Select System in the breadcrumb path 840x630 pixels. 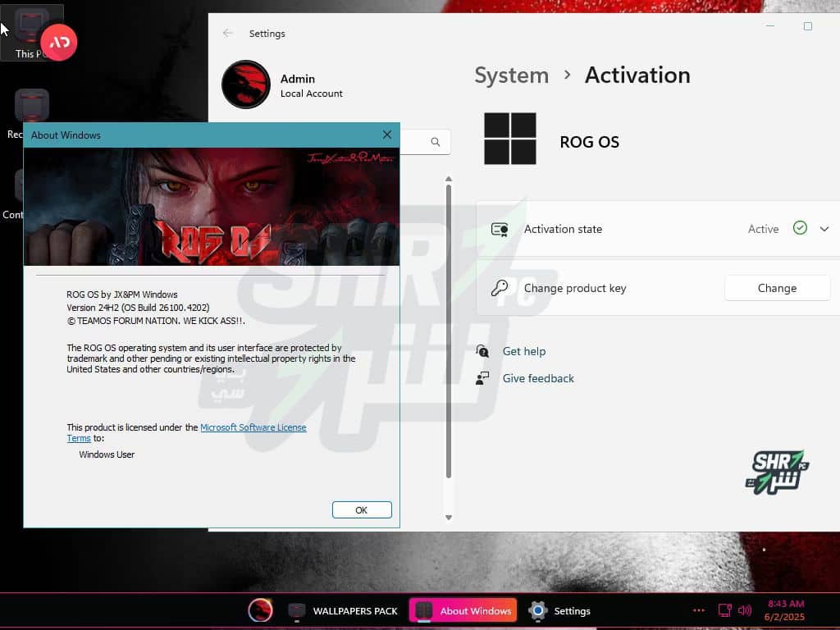tap(511, 75)
